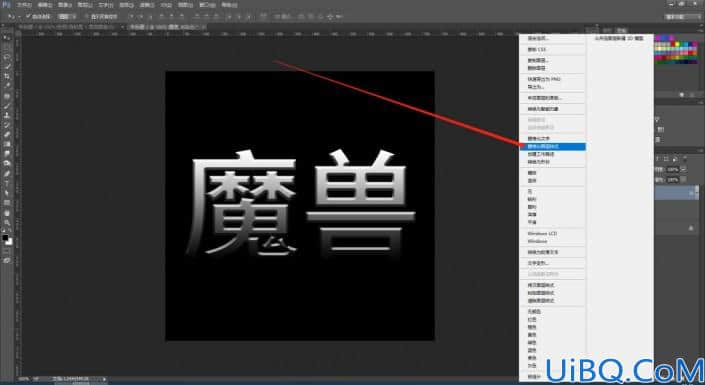Select the Zoom tool

coord(7,222)
